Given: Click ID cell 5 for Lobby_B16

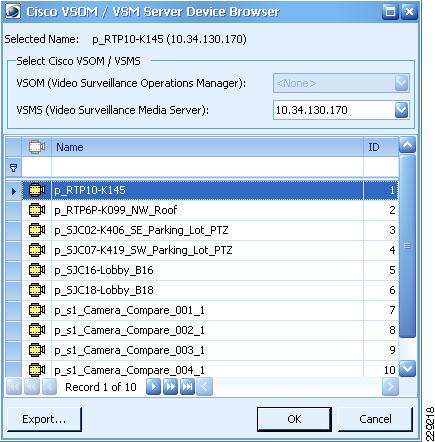Looking at the screenshot, I should (381, 270).
